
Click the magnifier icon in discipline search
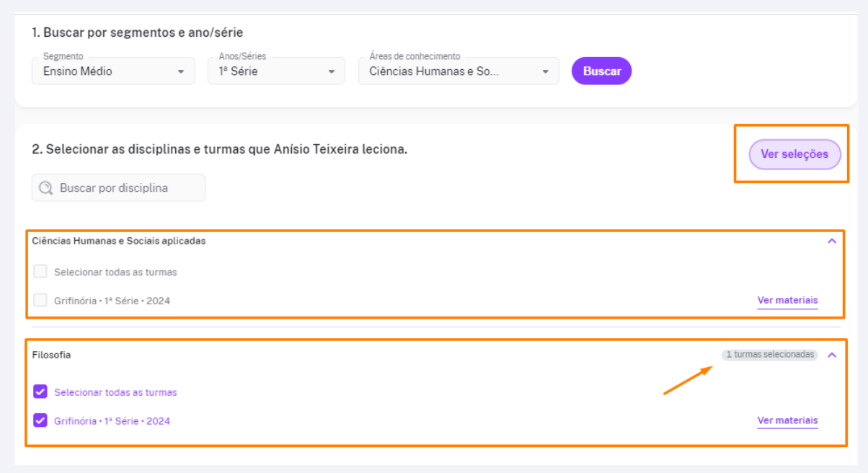46,188
